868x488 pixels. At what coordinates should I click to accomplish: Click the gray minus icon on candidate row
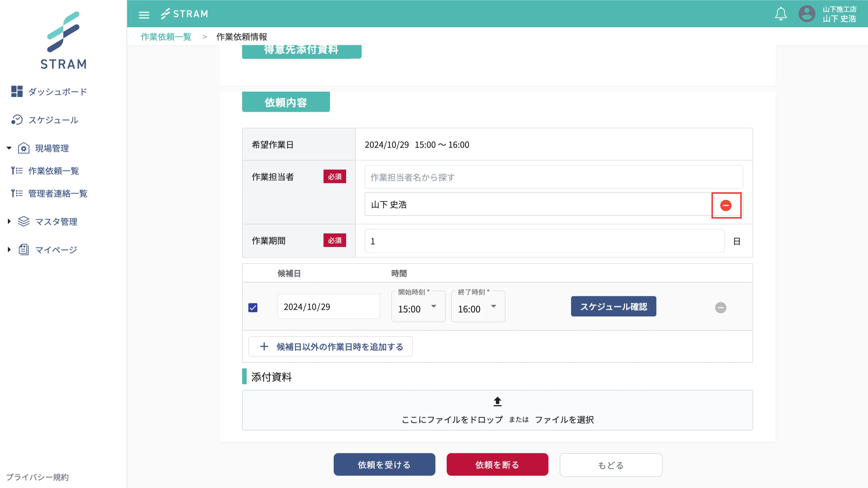721,308
